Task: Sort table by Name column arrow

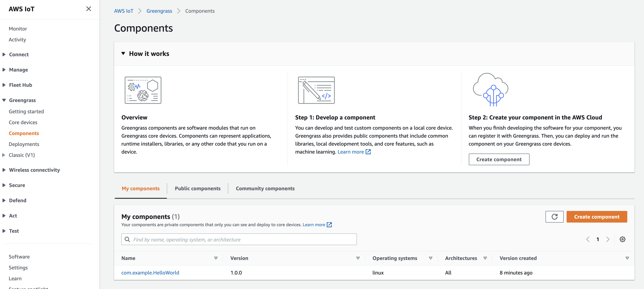Action: pos(216,258)
